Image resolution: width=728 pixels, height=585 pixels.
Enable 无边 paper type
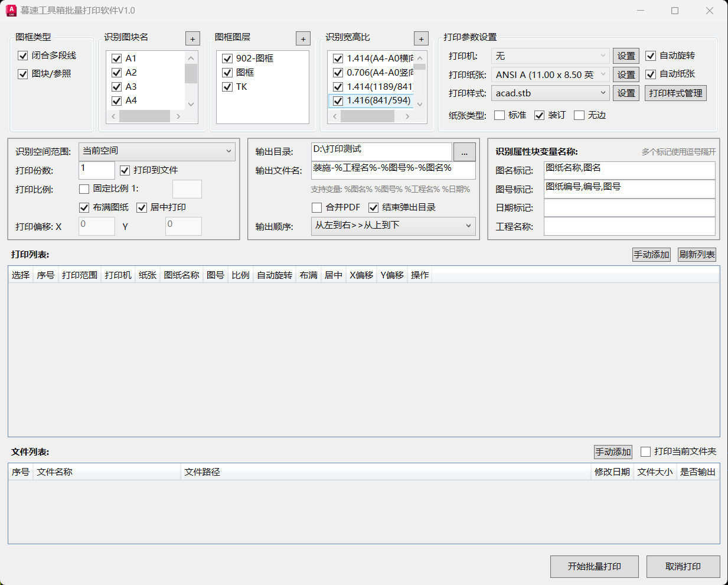point(579,115)
